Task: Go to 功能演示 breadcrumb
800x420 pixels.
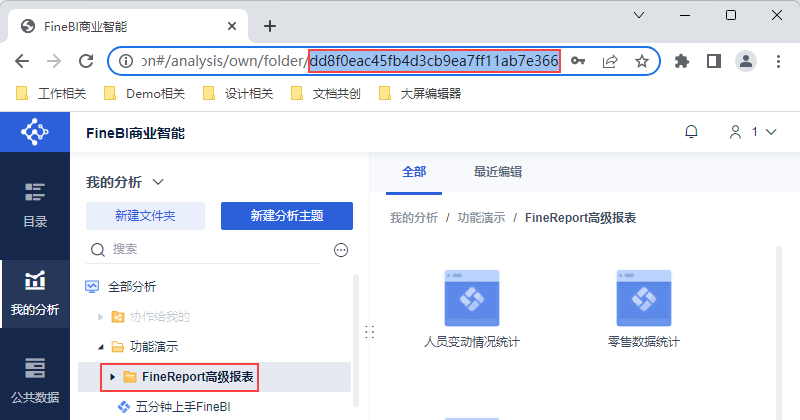Action: [x=481, y=218]
